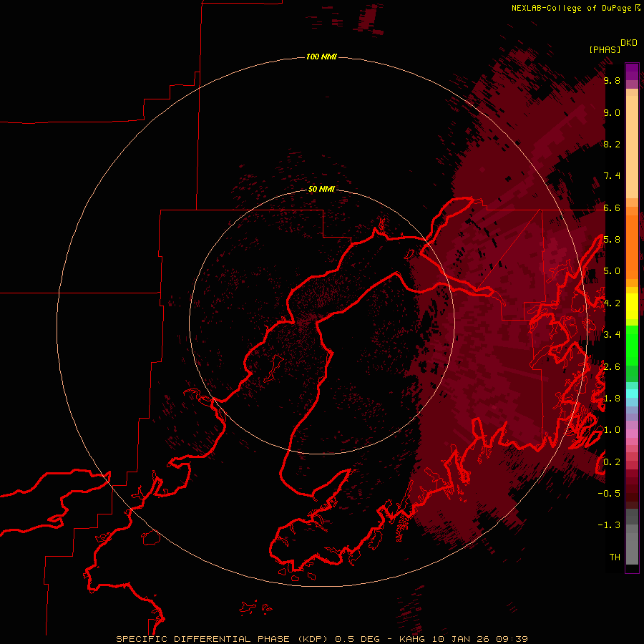Click the -1.3 scale value
The width and height of the screenshot is (644, 644).
609,525
